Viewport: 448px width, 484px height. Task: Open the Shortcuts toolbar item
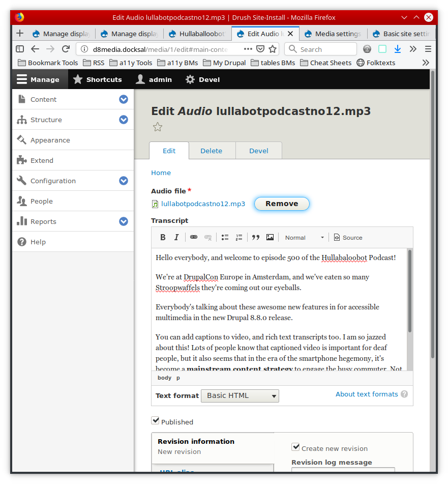pos(98,79)
